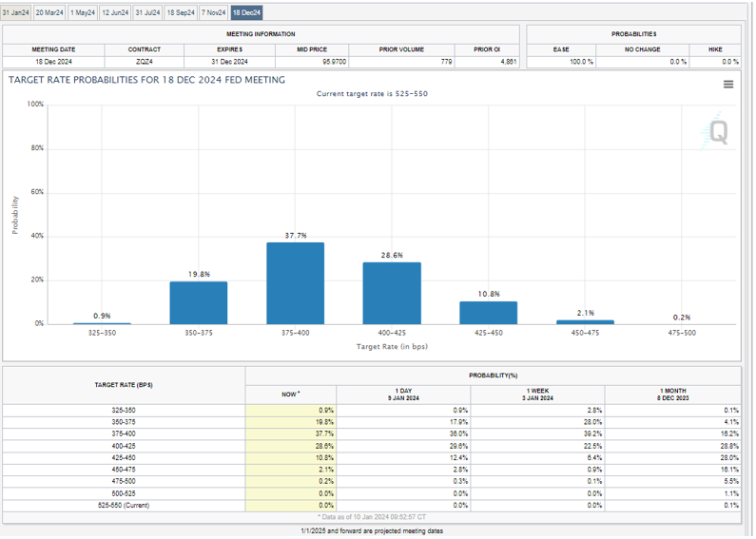756x539 pixels.
Task: Select the active 18 Dec24 tab
Action: 246,12
